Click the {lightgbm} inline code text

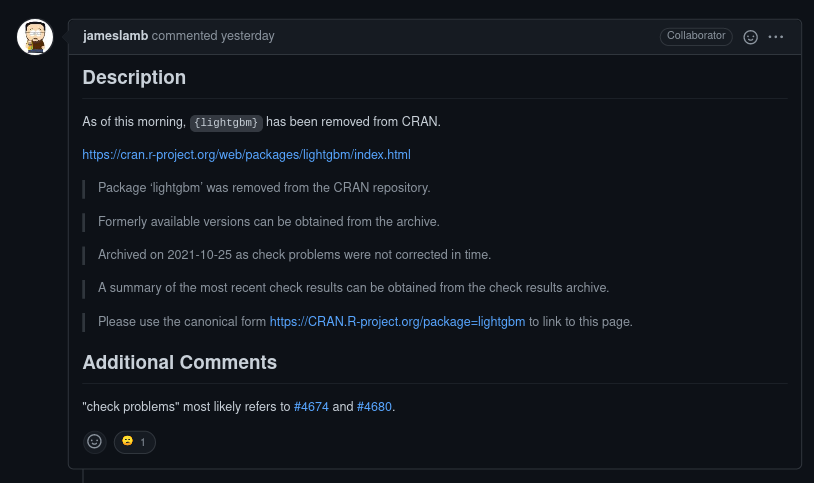click(227, 123)
